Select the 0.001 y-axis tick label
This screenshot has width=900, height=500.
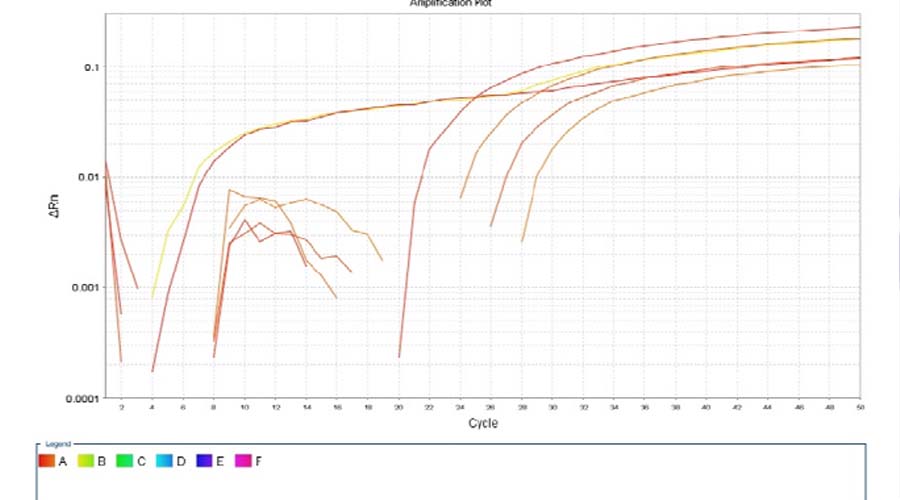(87, 287)
